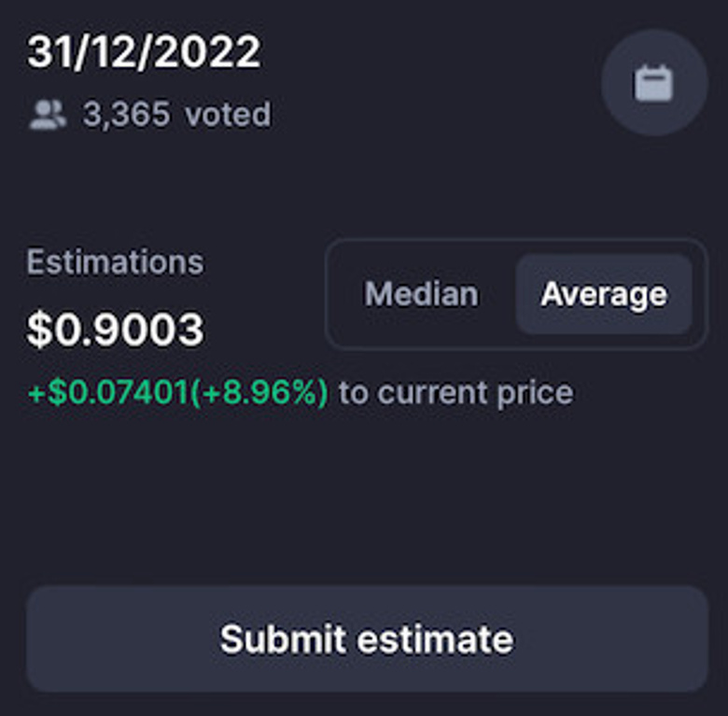The width and height of the screenshot is (728, 716).
Task: Click the word price in green line
Action: point(536,394)
